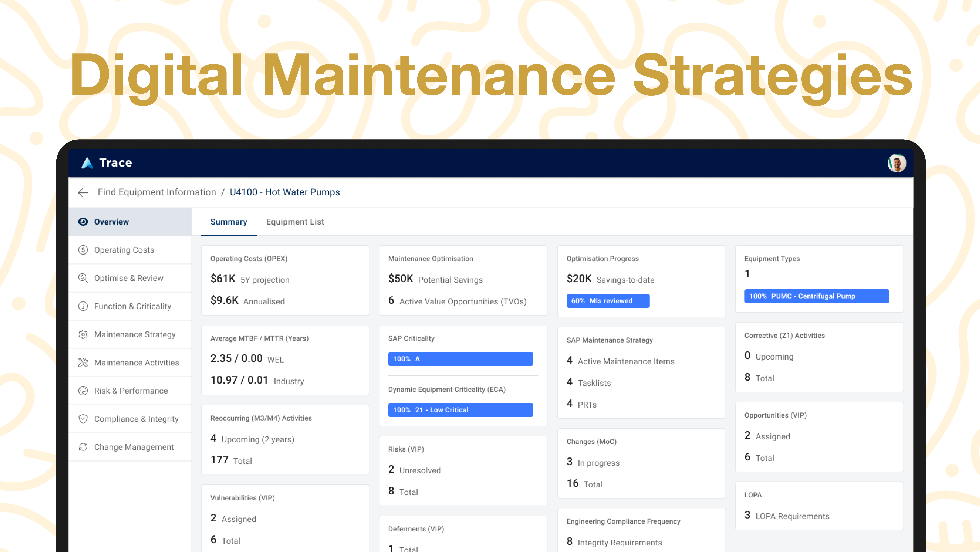
Task: Click the Risk & Performance gauge icon
Action: coord(83,390)
